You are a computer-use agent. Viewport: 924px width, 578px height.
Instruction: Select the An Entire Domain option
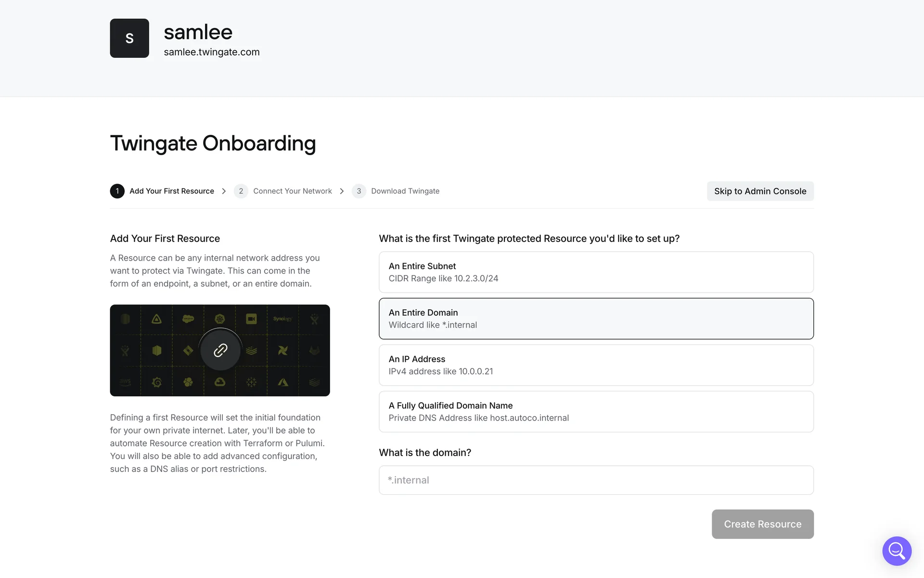click(596, 318)
